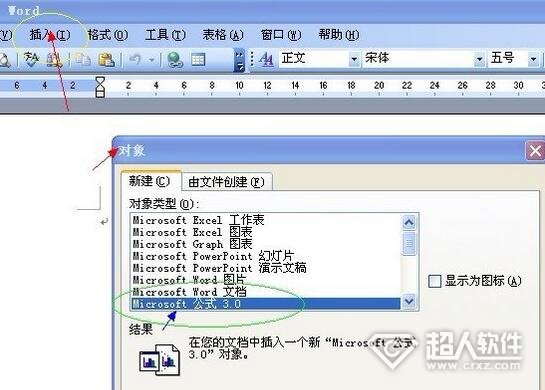The image size is (545, 390).
Task: Click the print preview magnifier icon
Action: (6, 60)
